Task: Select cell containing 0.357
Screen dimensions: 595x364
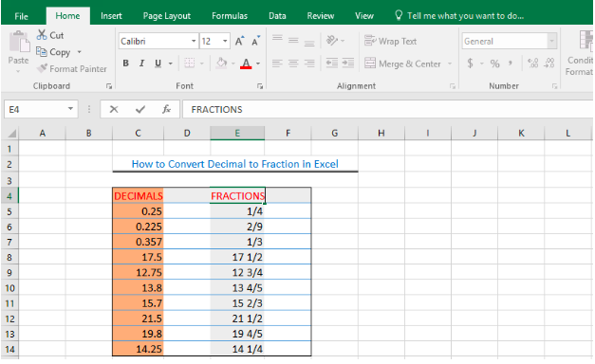Action: (139, 242)
